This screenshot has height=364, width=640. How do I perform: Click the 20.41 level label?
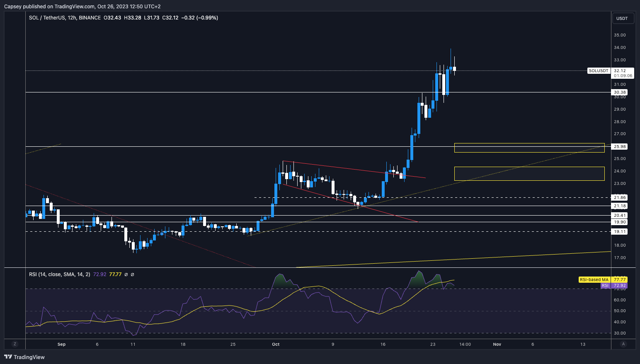pos(620,216)
